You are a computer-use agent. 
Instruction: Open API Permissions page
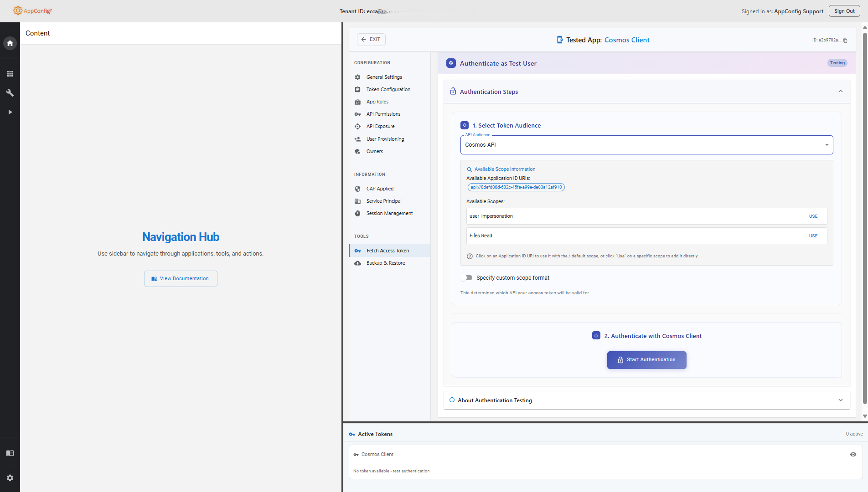click(x=383, y=114)
